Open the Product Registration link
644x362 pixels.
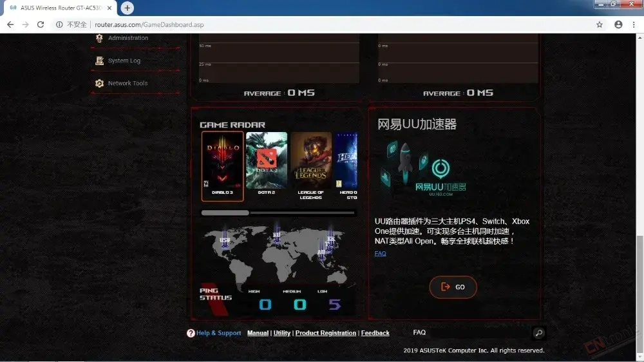(326, 333)
